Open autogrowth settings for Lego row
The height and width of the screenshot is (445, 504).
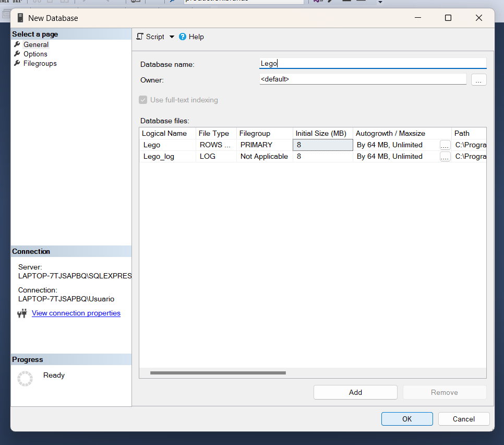[445, 145]
